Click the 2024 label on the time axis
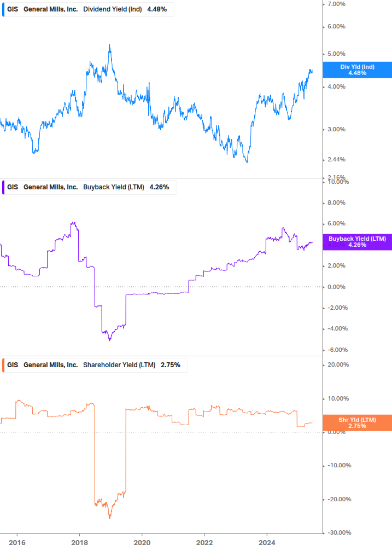Image resolution: width=392 pixels, height=550 pixels. click(267, 543)
